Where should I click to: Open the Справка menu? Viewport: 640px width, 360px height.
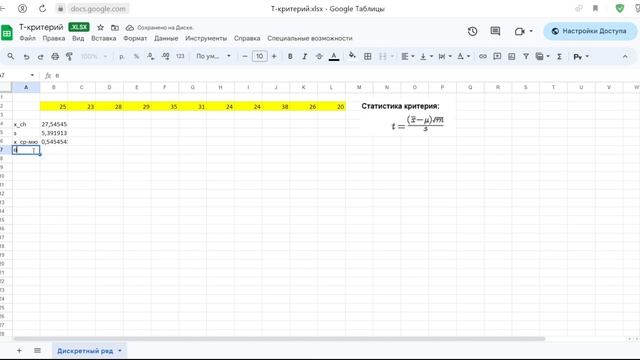pyautogui.click(x=247, y=38)
